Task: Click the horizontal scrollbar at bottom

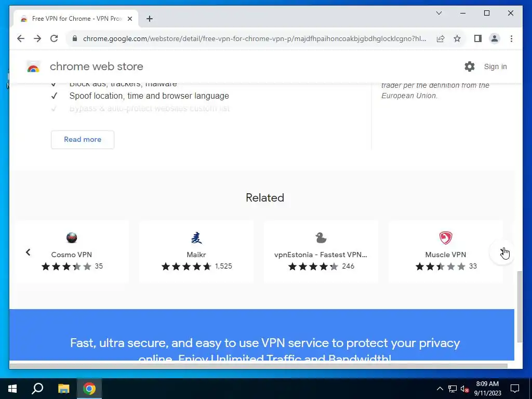Action: pyautogui.click(x=258, y=366)
